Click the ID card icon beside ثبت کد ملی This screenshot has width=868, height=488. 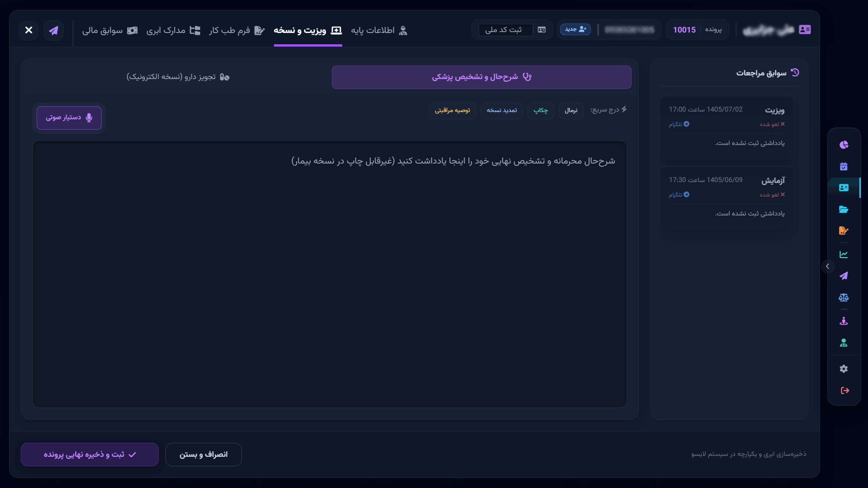pyautogui.click(x=542, y=30)
